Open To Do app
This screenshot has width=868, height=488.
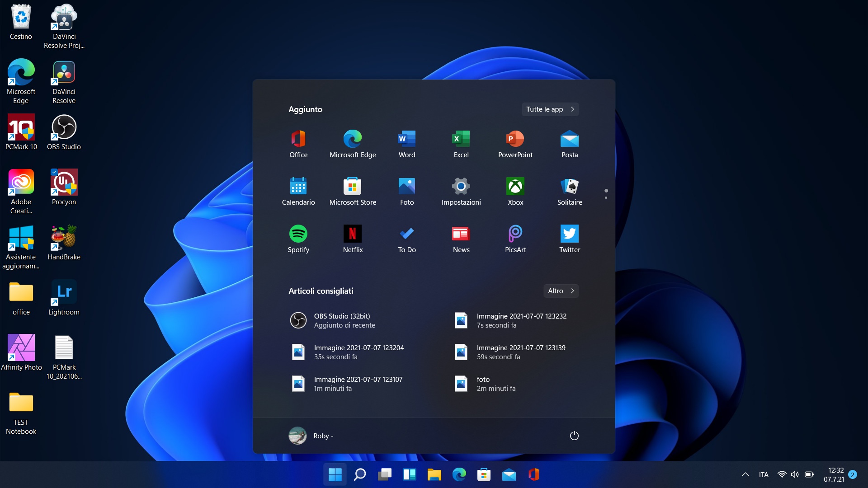(407, 239)
